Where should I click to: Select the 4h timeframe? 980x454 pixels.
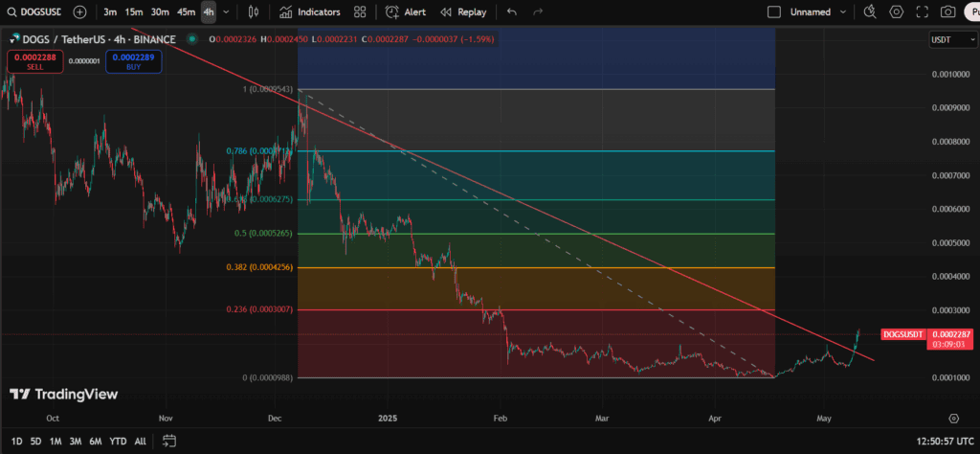(208, 12)
